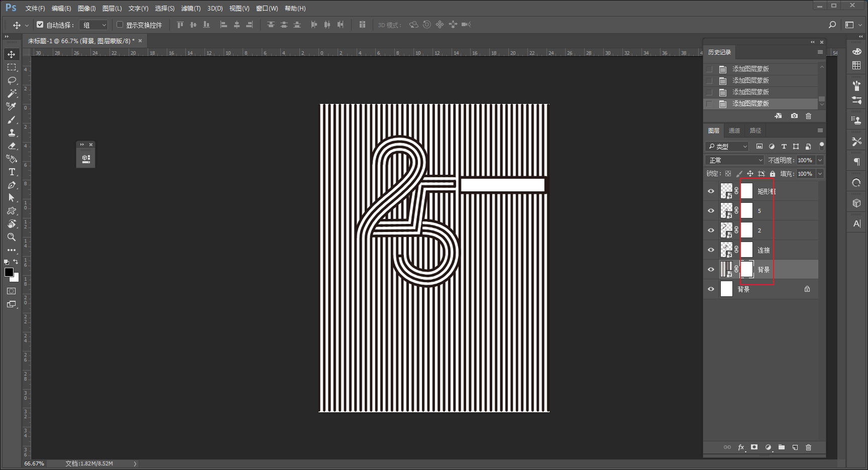Add a layer mask from Layers panel bottom
The height and width of the screenshot is (470, 868).
click(x=754, y=447)
